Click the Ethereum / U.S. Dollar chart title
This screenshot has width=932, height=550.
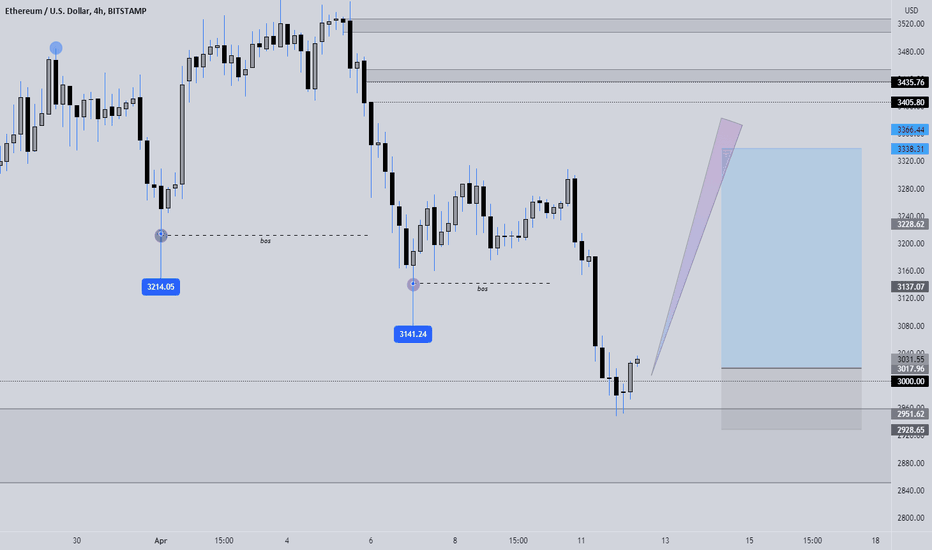pos(48,11)
